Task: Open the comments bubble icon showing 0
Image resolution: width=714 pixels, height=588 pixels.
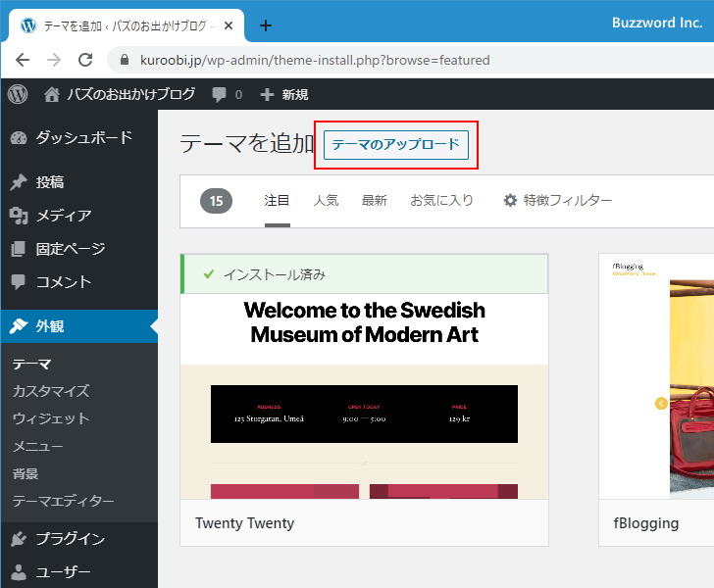Action: pyautogui.click(x=219, y=94)
